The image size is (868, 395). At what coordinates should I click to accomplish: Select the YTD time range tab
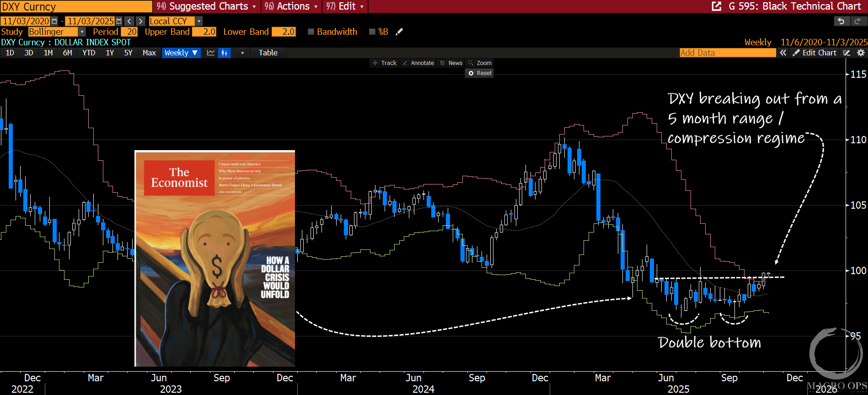point(89,53)
